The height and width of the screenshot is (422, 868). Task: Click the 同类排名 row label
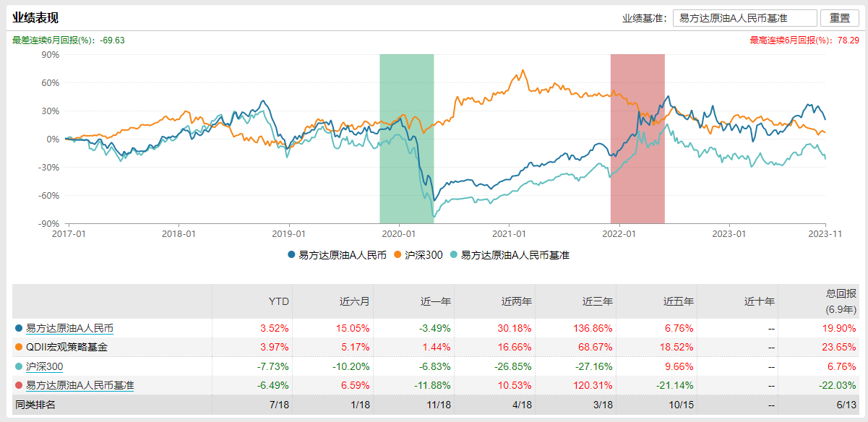tap(36, 405)
